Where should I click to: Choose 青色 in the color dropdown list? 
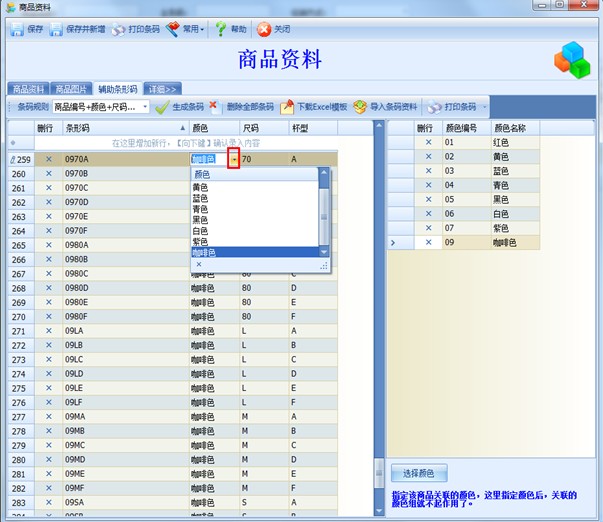pos(255,209)
